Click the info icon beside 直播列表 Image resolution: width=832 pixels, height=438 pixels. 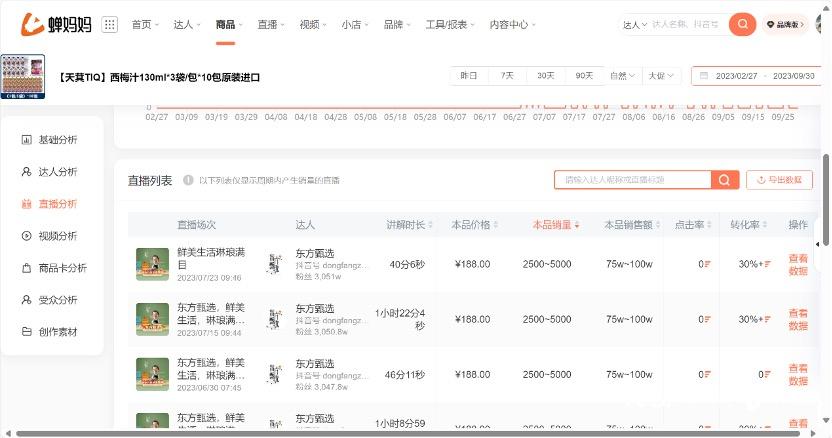point(188,181)
